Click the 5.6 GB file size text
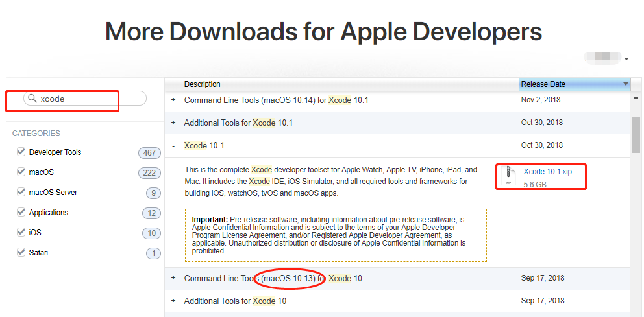The image size is (644, 317). pyautogui.click(x=535, y=185)
